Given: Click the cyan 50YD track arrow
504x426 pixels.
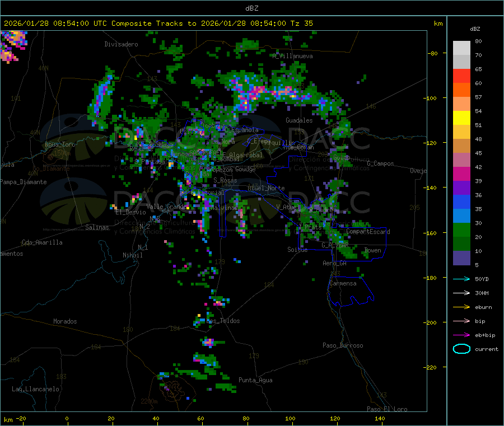Looking at the screenshot, I should click(x=461, y=279).
